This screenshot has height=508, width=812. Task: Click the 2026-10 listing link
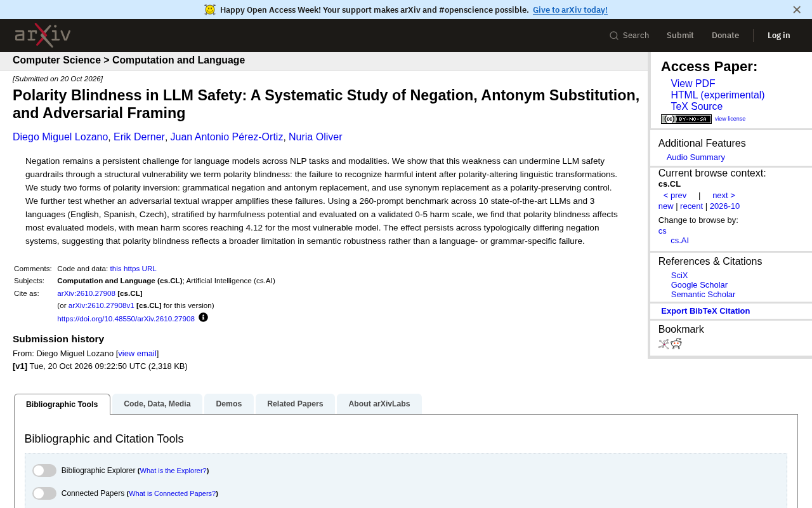pos(724,206)
